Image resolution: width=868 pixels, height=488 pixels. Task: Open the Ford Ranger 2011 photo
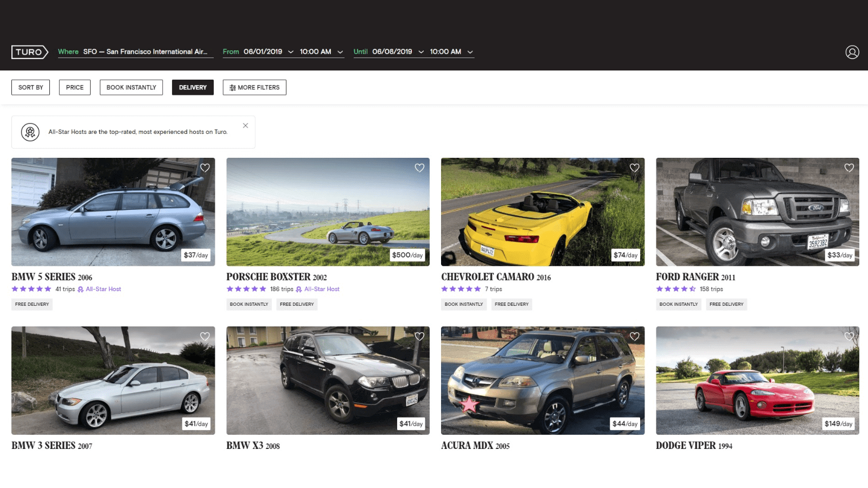tap(757, 212)
